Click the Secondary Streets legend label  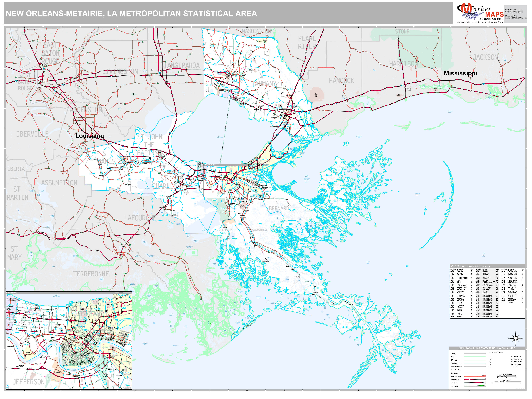pyautogui.click(x=457, y=367)
